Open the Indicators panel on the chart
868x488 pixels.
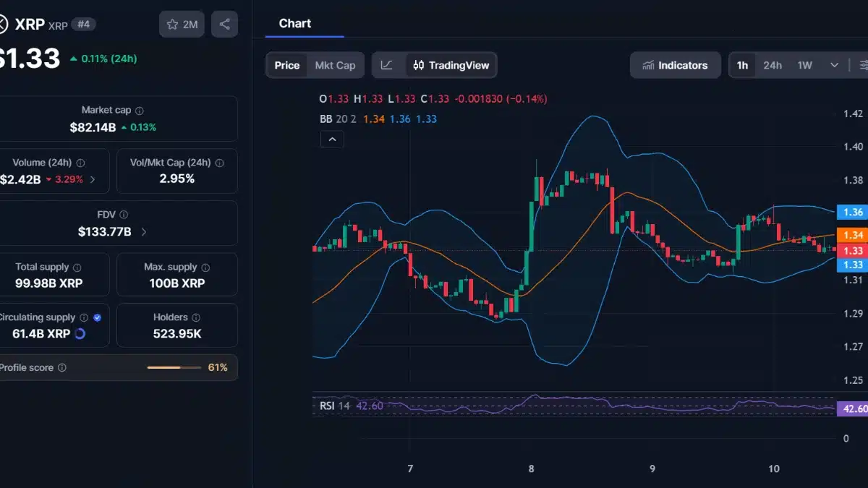675,65
